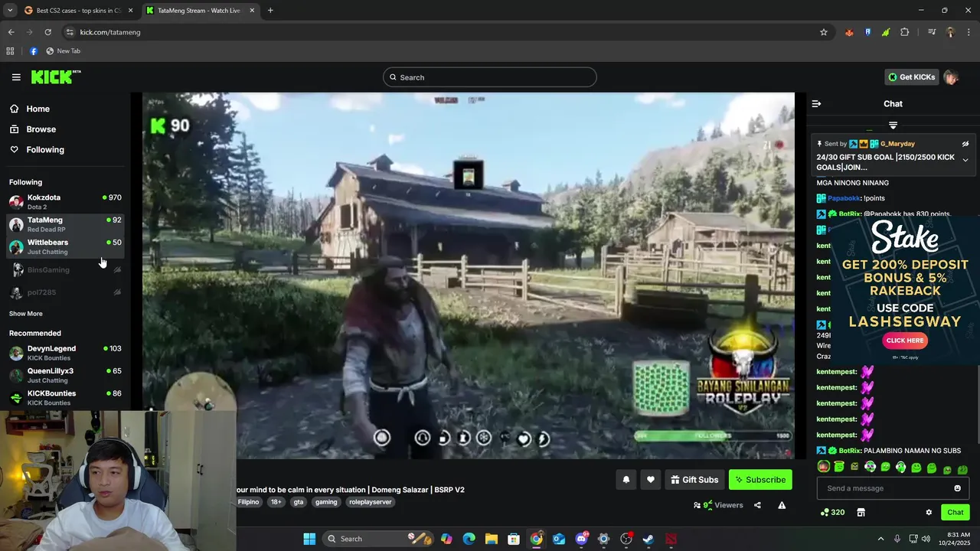Open MetaMask fox extension

point(849,32)
